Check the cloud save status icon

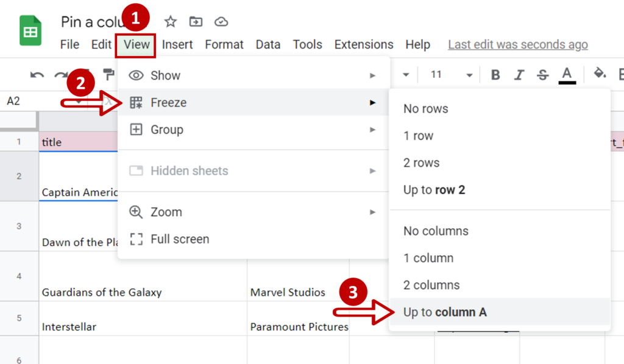click(x=221, y=22)
